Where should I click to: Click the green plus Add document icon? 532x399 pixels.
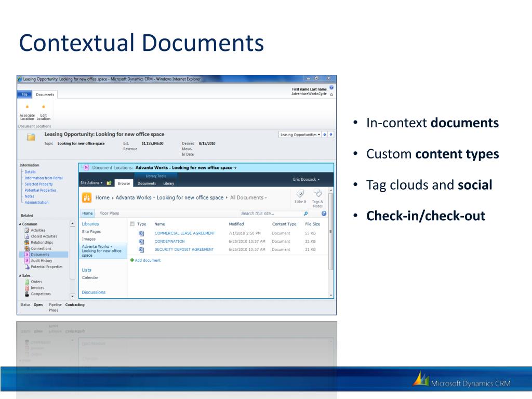pyautogui.click(x=132, y=260)
